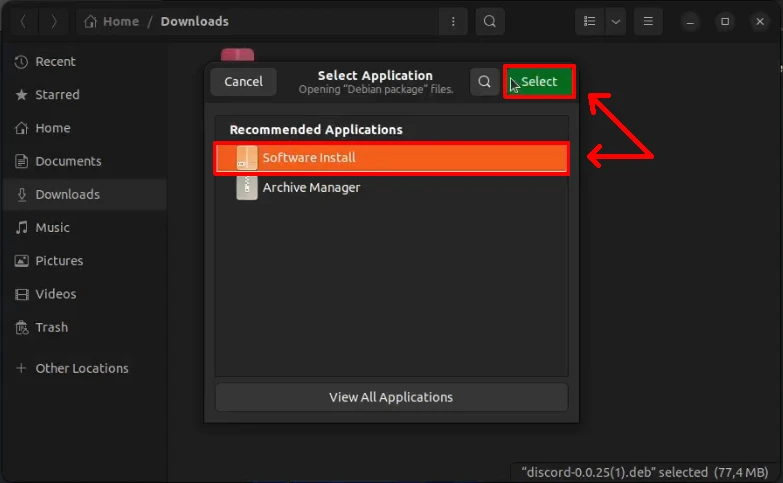Open Pictures folder in sidebar
This screenshot has height=483, width=783.
pos(85,261)
